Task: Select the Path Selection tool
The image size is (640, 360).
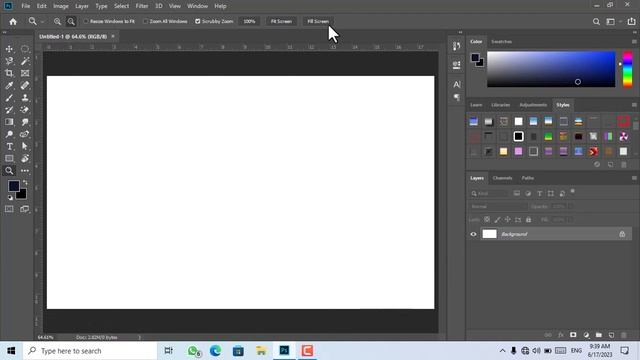Action: 25,147
